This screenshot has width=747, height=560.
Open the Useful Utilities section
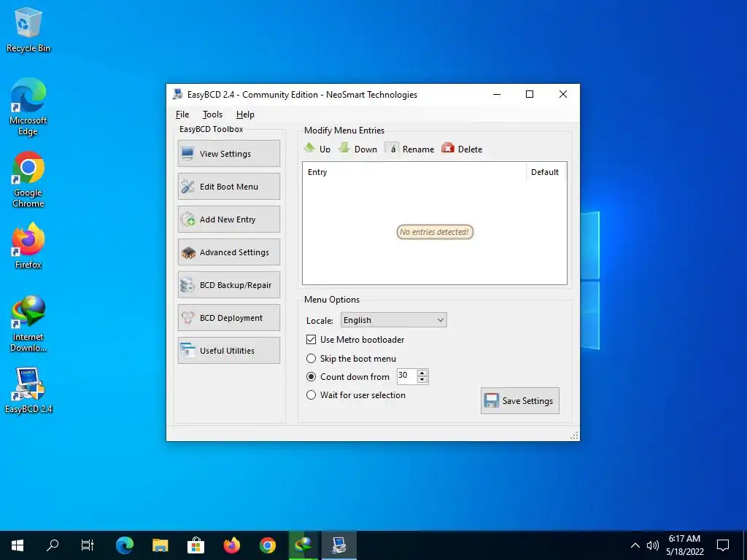(x=228, y=351)
